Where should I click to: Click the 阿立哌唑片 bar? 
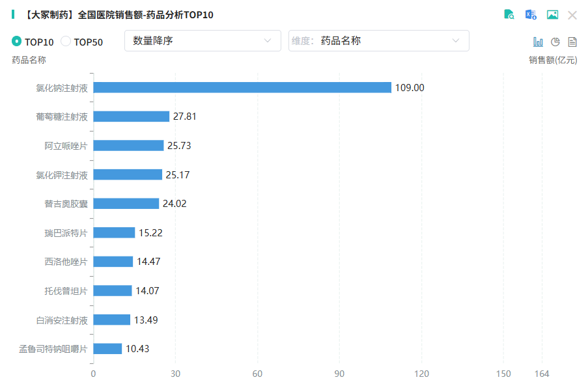point(129,145)
